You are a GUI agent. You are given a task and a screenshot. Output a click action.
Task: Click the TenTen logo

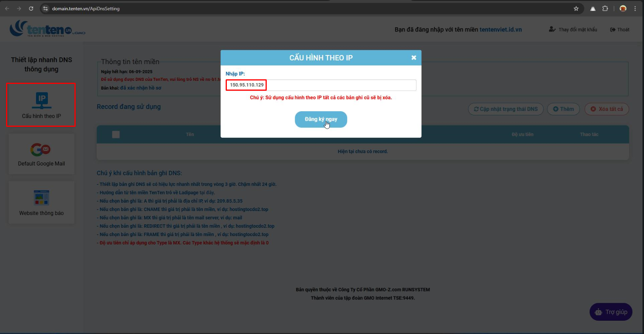pos(47,29)
